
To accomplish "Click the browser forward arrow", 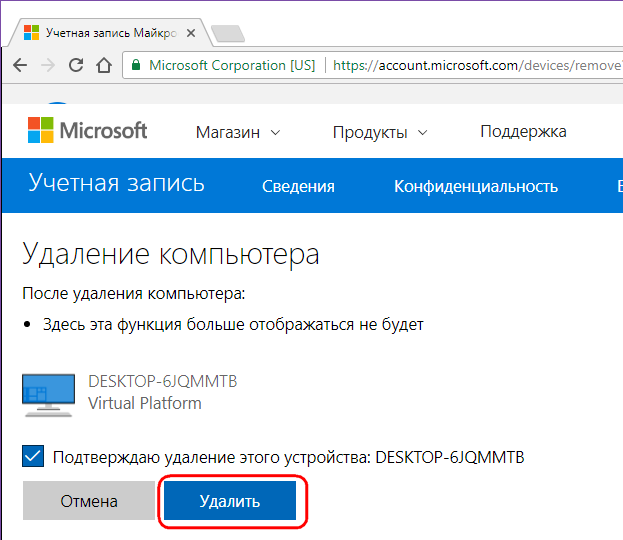I will 48,65.
